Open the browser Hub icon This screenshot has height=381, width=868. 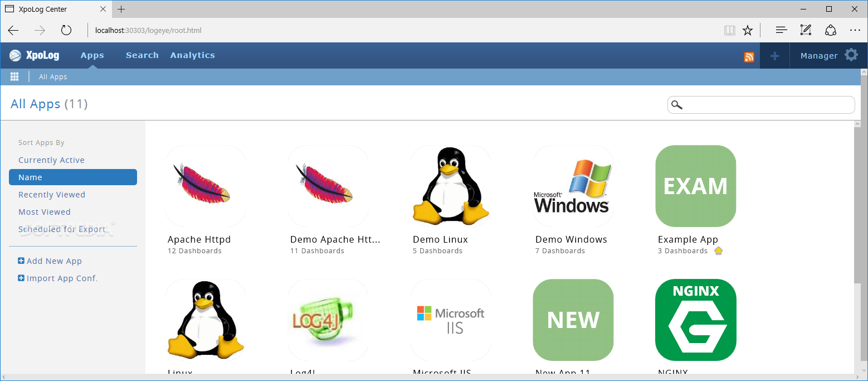coord(781,30)
